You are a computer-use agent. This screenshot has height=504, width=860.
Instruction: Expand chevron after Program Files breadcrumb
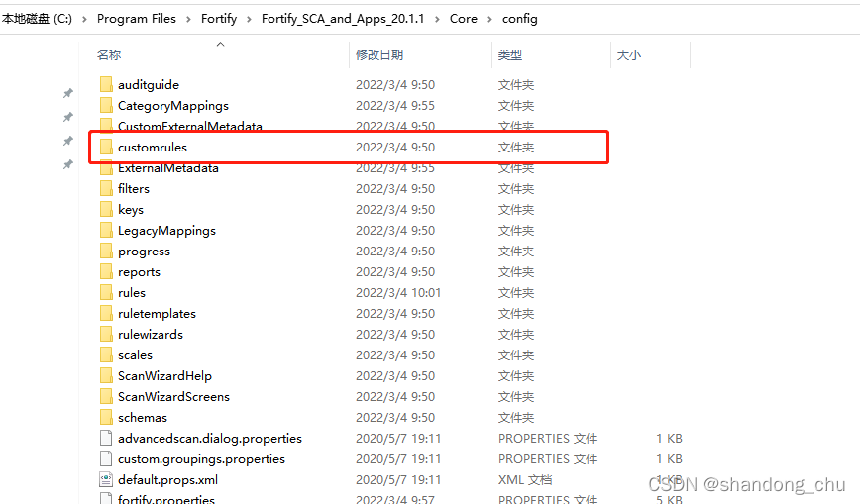[x=188, y=19]
